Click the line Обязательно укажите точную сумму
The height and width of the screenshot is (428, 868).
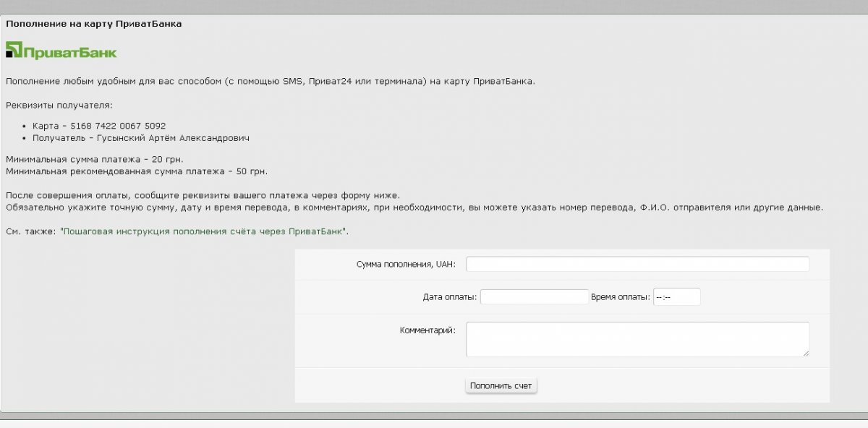[414, 207]
